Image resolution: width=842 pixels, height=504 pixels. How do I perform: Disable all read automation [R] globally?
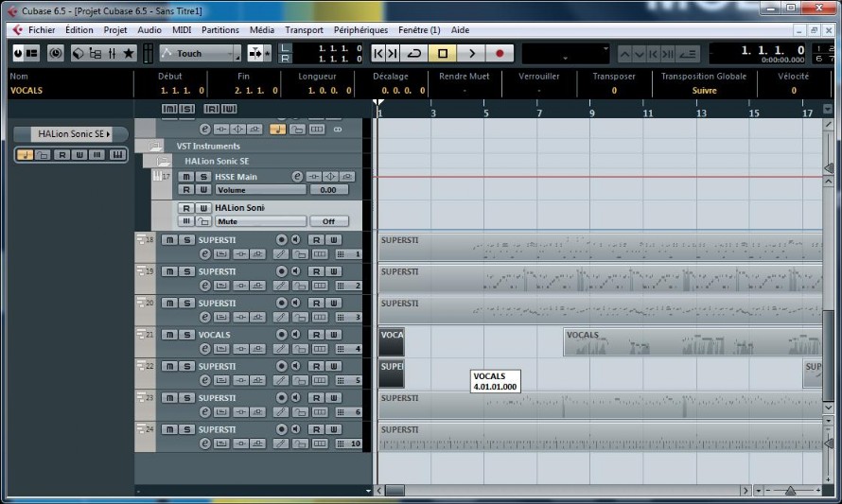[x=212, y=109]
